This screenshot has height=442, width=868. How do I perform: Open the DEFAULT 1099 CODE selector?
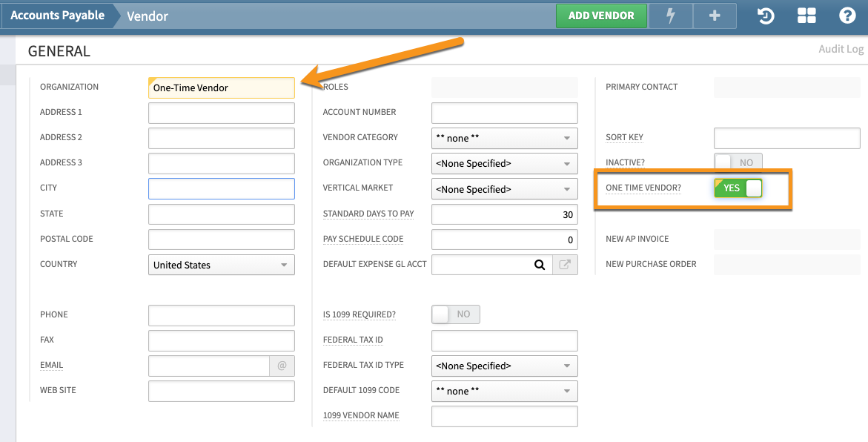tap(504, 391)
